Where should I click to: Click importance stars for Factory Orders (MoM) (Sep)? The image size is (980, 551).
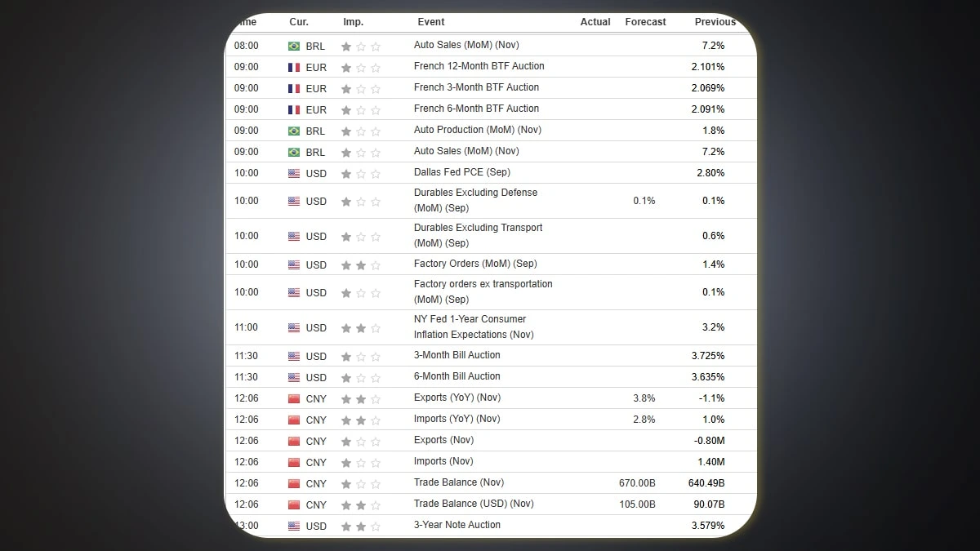point(361,265)
